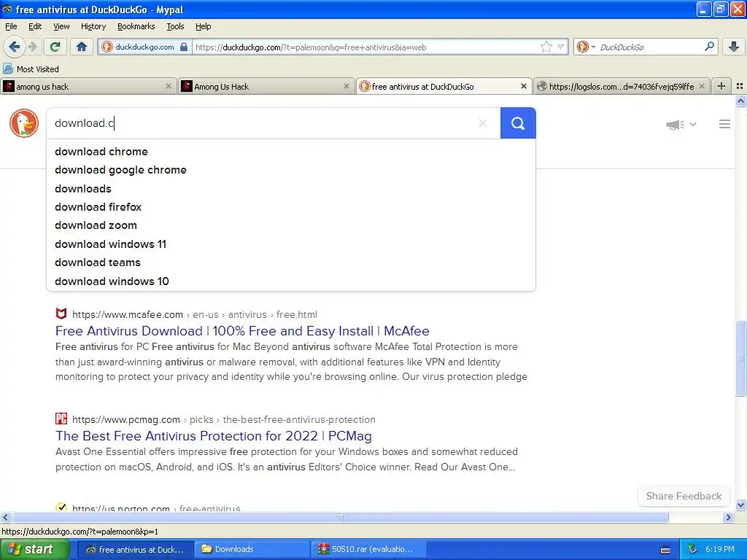
Task: Open the address bar history dropdown arrow
Action: click(561, 47)
